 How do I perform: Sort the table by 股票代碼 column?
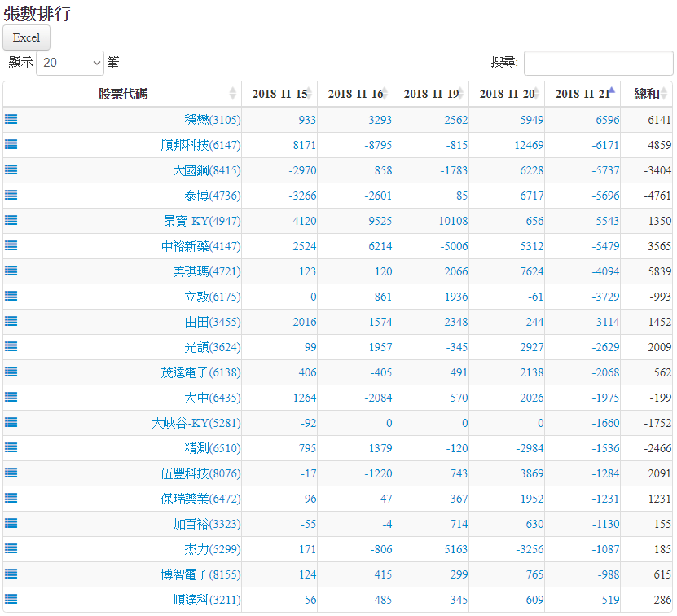click(122, 94)
